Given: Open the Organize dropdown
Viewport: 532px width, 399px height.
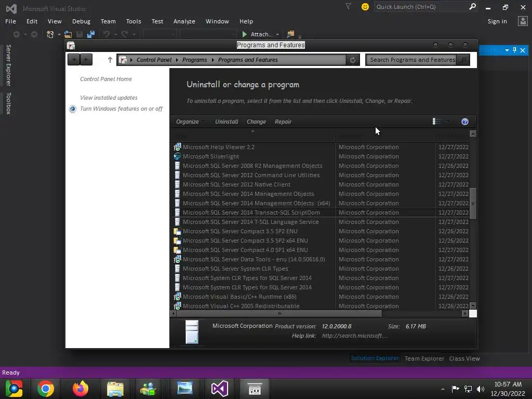Looking at the screenshot, I should click(x=190, y=122).
